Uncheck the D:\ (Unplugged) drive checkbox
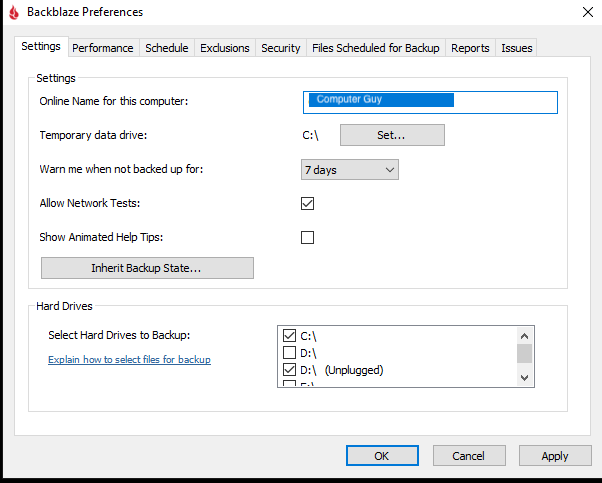Viewport: 602px width, 483px height. [289, 370]
